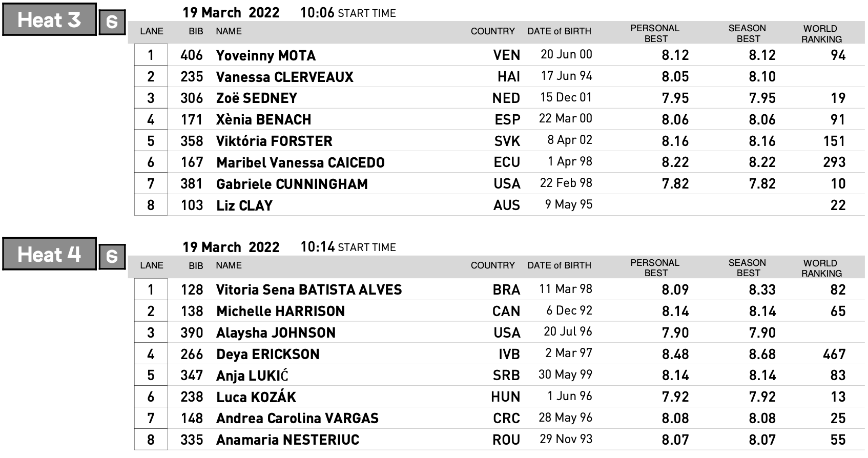Select Yoveinny MOTA's name

click(265, 55)
